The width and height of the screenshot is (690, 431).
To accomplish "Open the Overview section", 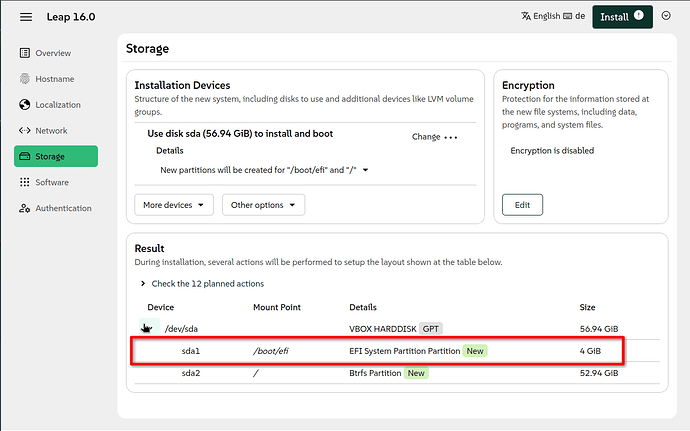I will tap(53, 53).
